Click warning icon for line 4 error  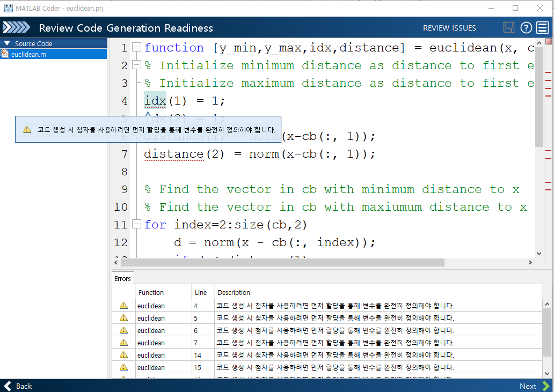pyautogui.click(x=123, y=306)
